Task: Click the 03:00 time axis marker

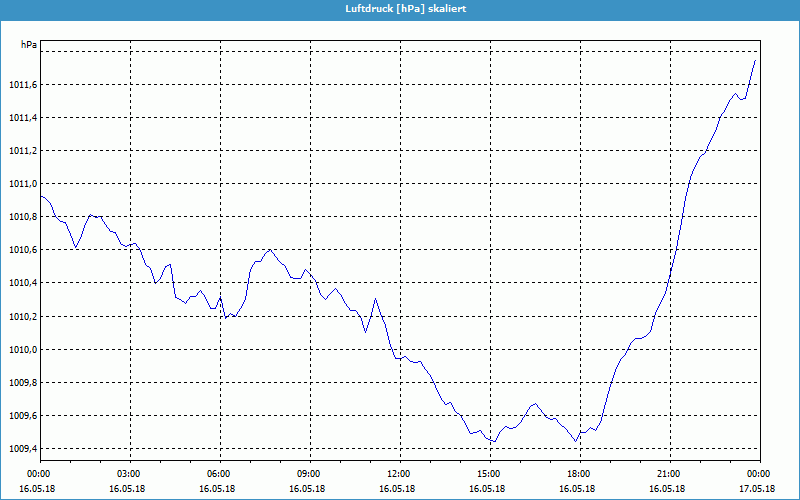Action: point(128,474)
